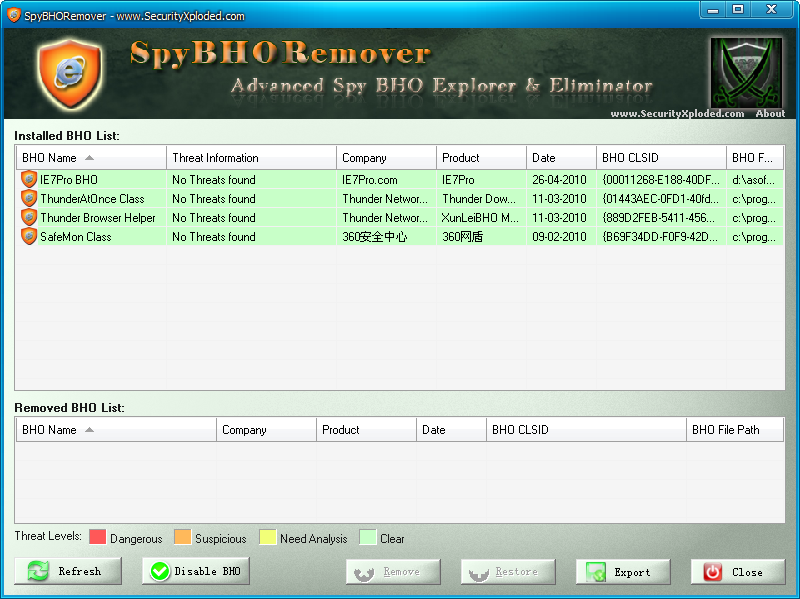Click the orange Suspicious threat level swatch
800x599 pixels.
pos(182,538)
